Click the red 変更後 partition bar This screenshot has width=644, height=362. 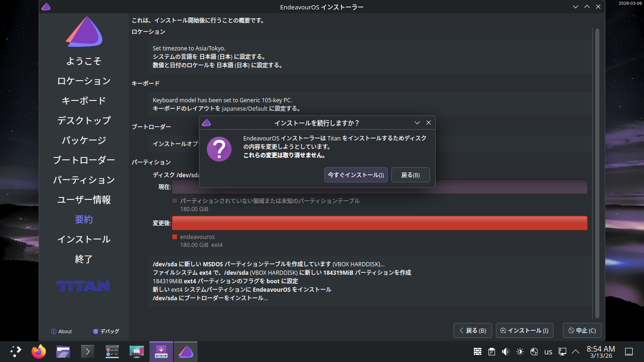pyautogui.click(x=380, y=223)
